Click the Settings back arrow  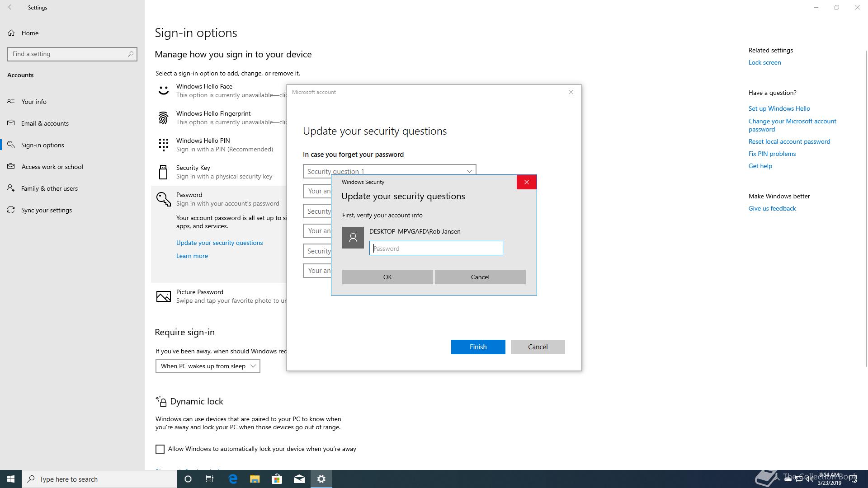point(11,7)
